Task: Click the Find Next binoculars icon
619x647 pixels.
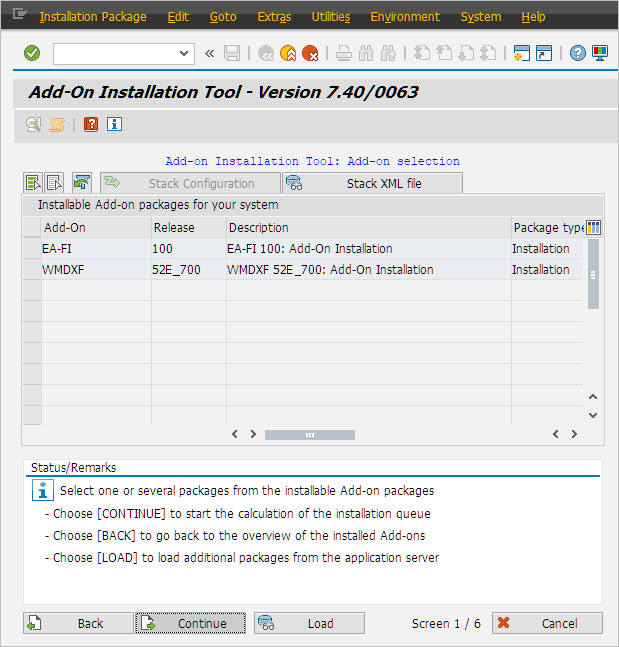Action: coord(388,53)
